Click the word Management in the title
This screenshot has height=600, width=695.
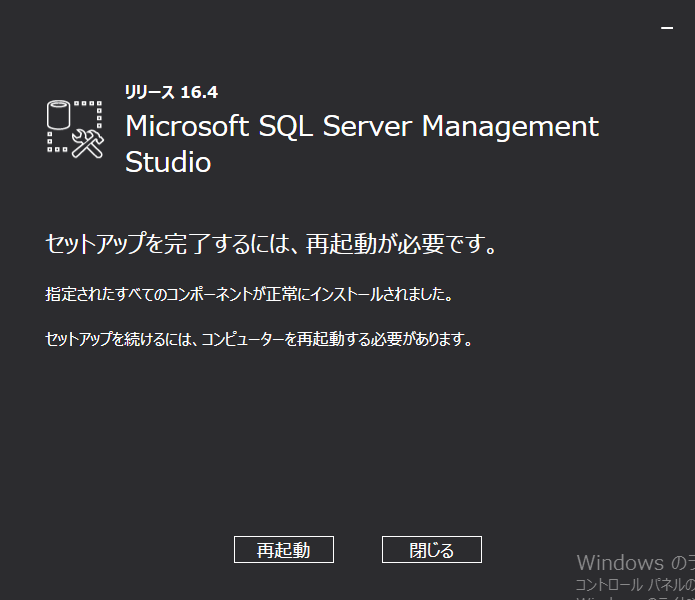[x=510, y=127]
